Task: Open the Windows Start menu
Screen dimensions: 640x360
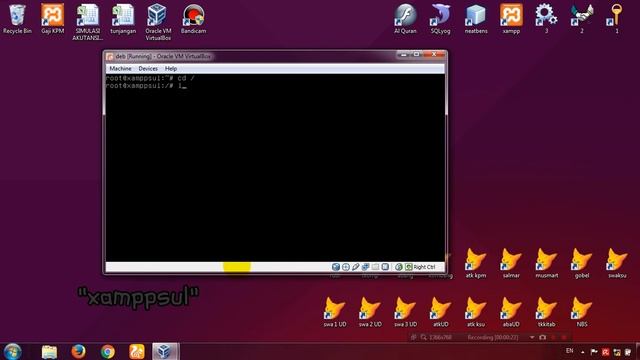Action: 12,351
